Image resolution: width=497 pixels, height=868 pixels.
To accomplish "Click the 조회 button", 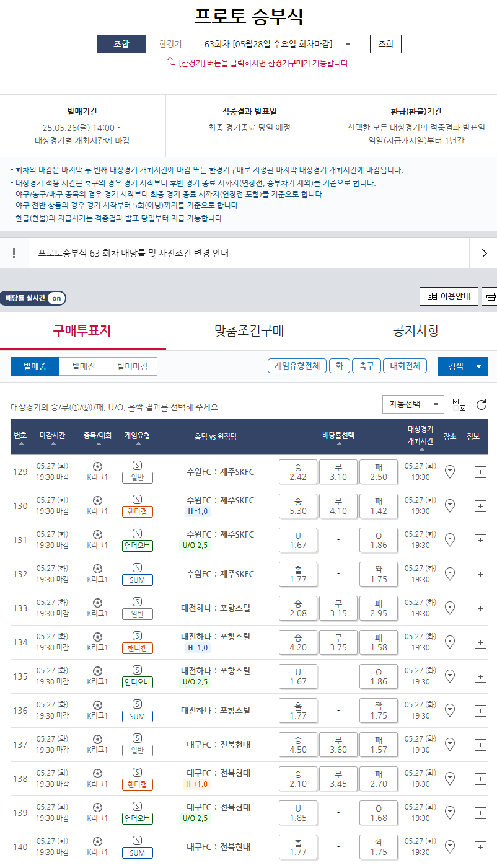I will (385, 44).
